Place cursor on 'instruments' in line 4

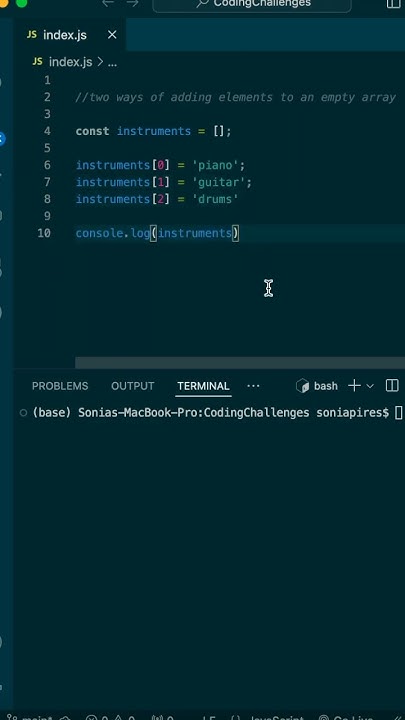coord(154,131)
